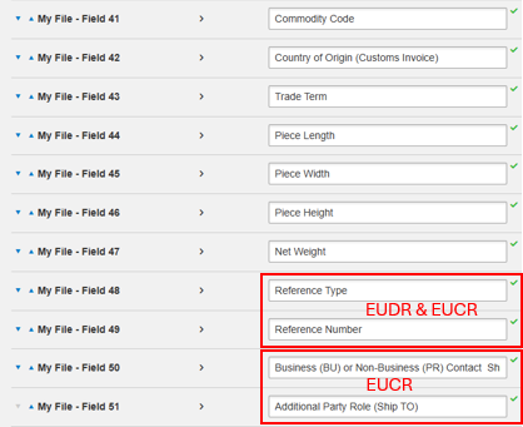
Task: Click green checkmark beside Country of Origin
Action: click(514, 50)
